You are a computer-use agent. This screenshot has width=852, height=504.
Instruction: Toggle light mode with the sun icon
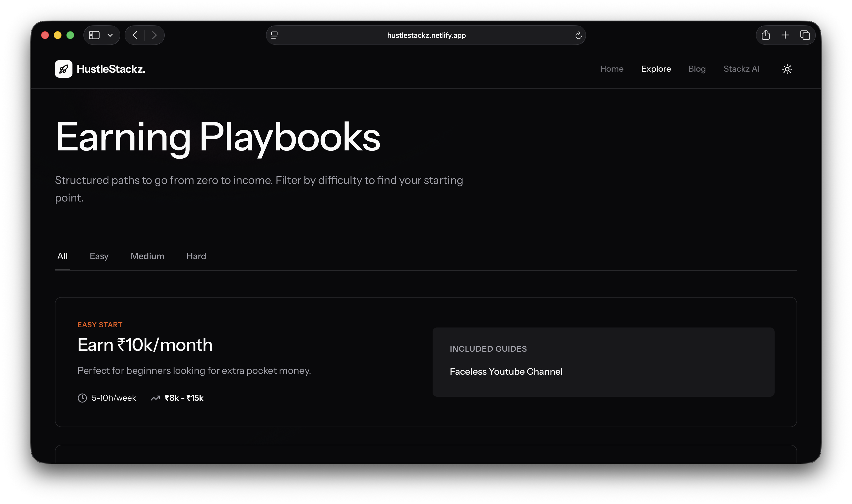[x=787, y=69]
